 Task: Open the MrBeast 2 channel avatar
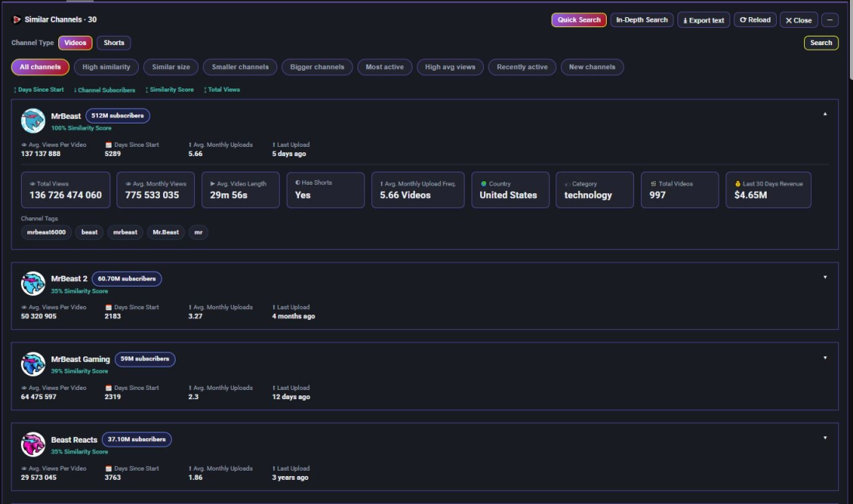coord(33,283)
